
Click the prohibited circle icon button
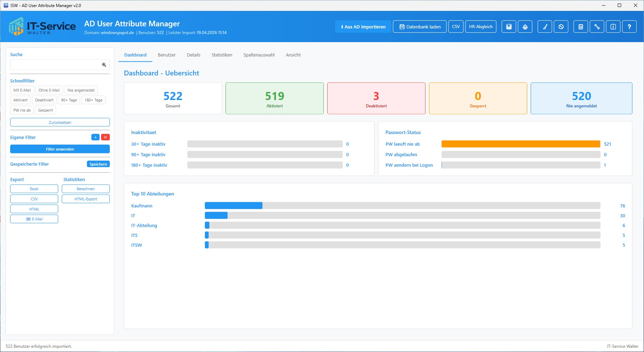pyautogui.click(x=561, y=27)
